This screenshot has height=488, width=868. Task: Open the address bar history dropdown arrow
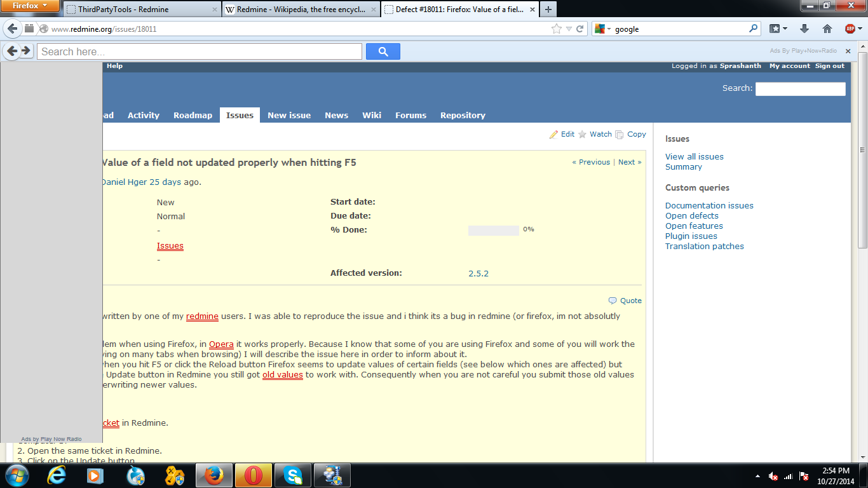tap(569, 29)
